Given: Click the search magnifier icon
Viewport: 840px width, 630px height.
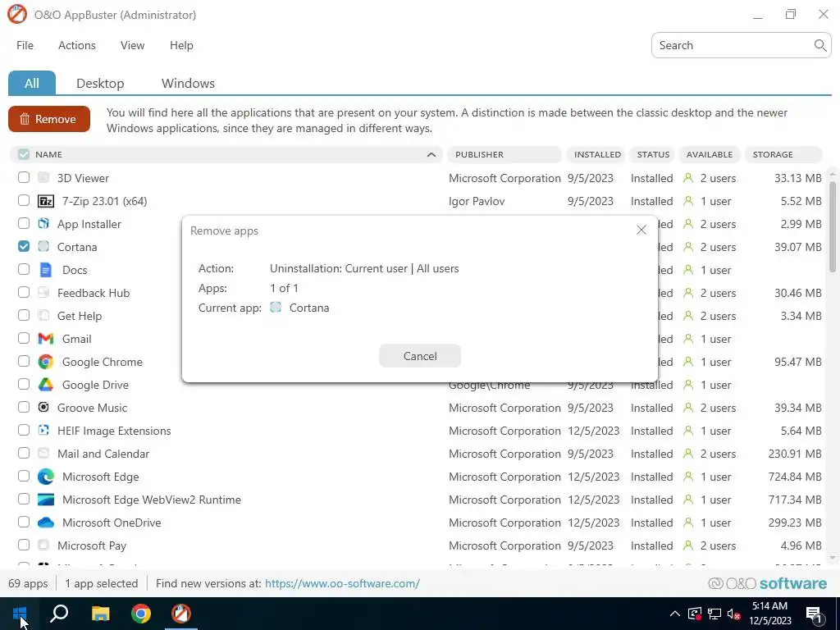Looking at the screenshot, I should click(820, 46).
